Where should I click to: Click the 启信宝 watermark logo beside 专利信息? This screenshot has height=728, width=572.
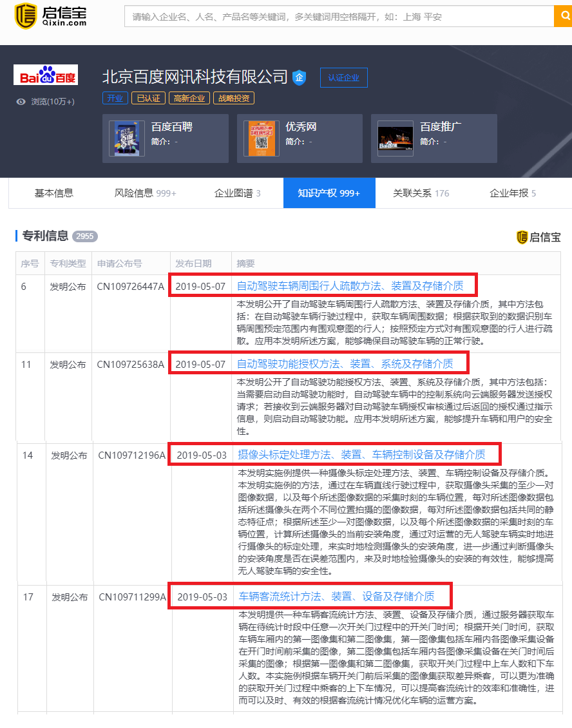[539, 237]
